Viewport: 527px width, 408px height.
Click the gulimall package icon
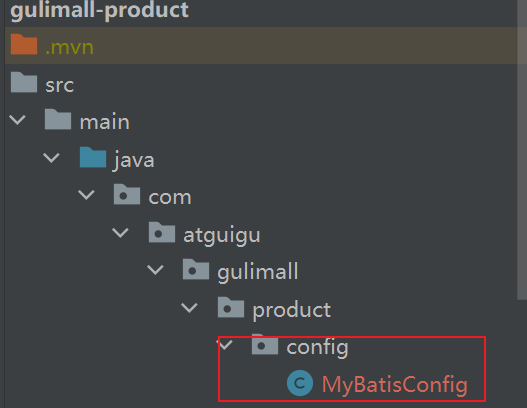[196, 270]
